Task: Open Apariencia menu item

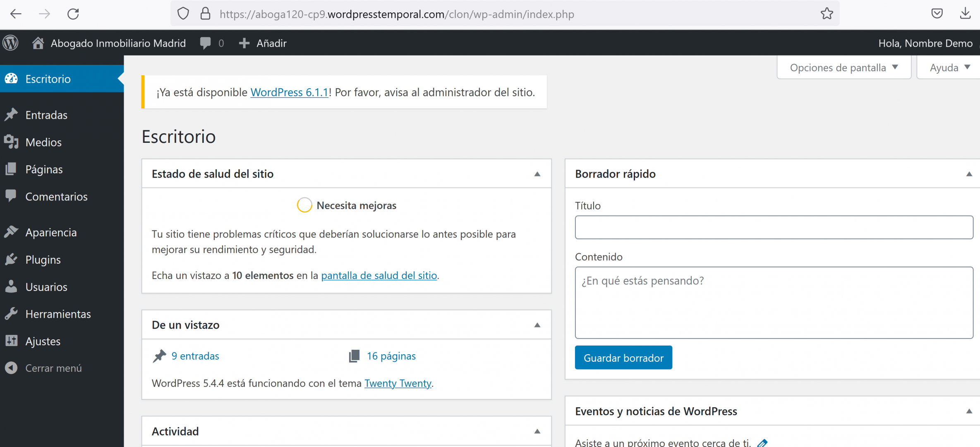Action: click(x=62, y=232)
